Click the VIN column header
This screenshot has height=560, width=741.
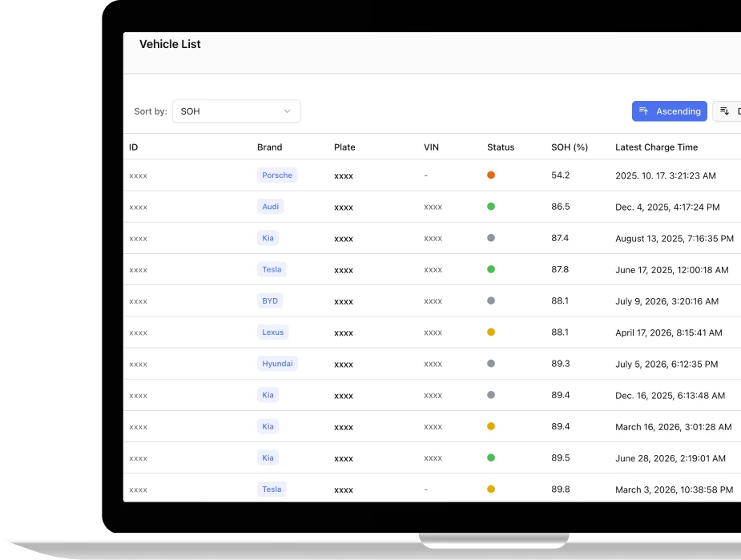[431, 147]
